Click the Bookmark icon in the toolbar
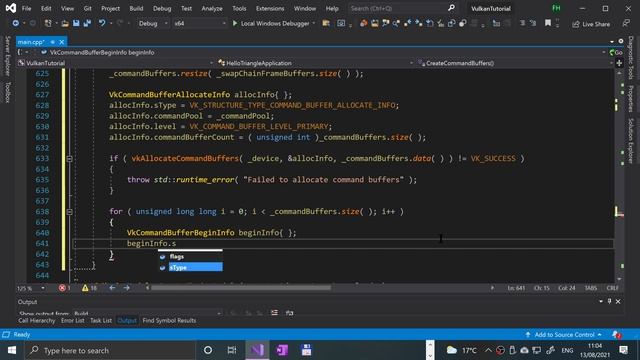This screenshot has height=360, width=640. 548,23
